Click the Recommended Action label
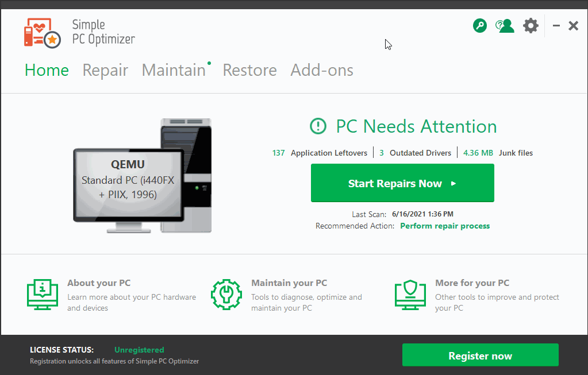588x375 pixels. 355,226
